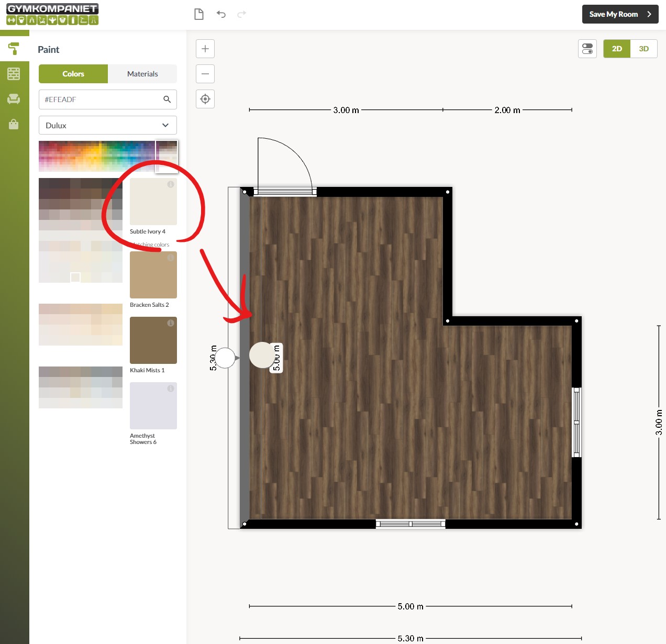The image size is (666, 644).
Task: Show info for Subtle Ivory 4
Action: tap(171, 184)
